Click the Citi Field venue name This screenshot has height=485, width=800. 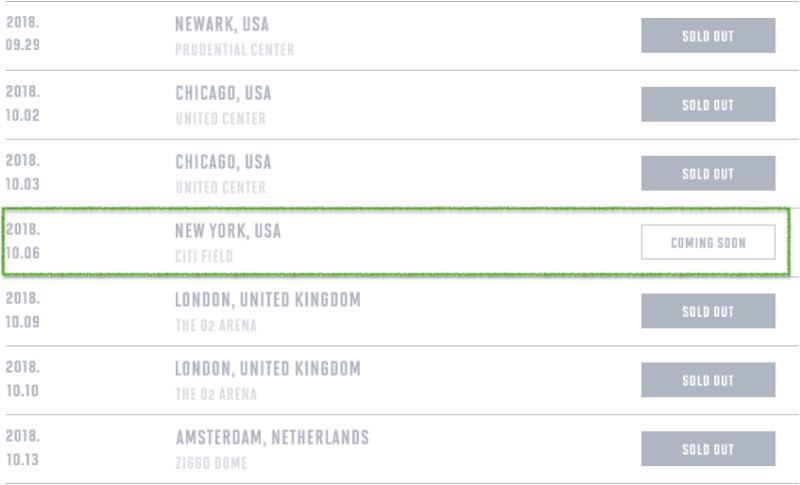(x=204, y=256)
